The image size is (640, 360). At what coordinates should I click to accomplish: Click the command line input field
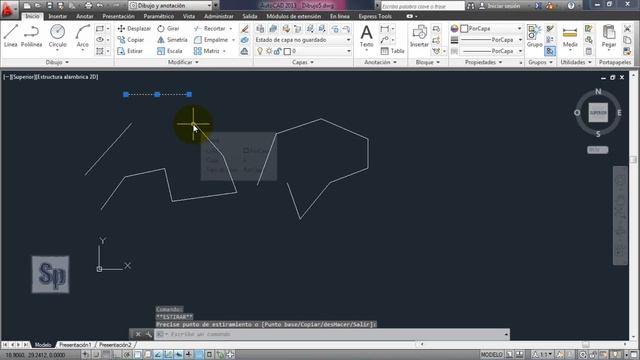coord(331,334)
